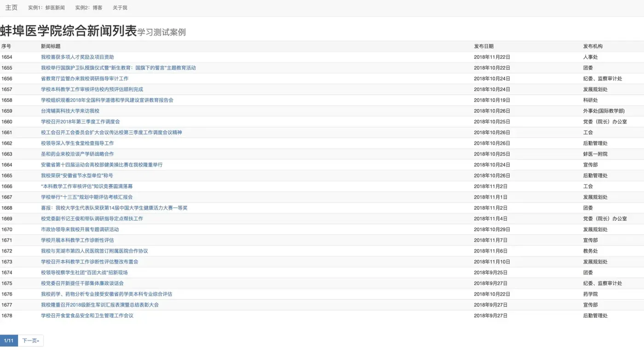Click date 2018年10月19日 in row 1658

point(492,100)
